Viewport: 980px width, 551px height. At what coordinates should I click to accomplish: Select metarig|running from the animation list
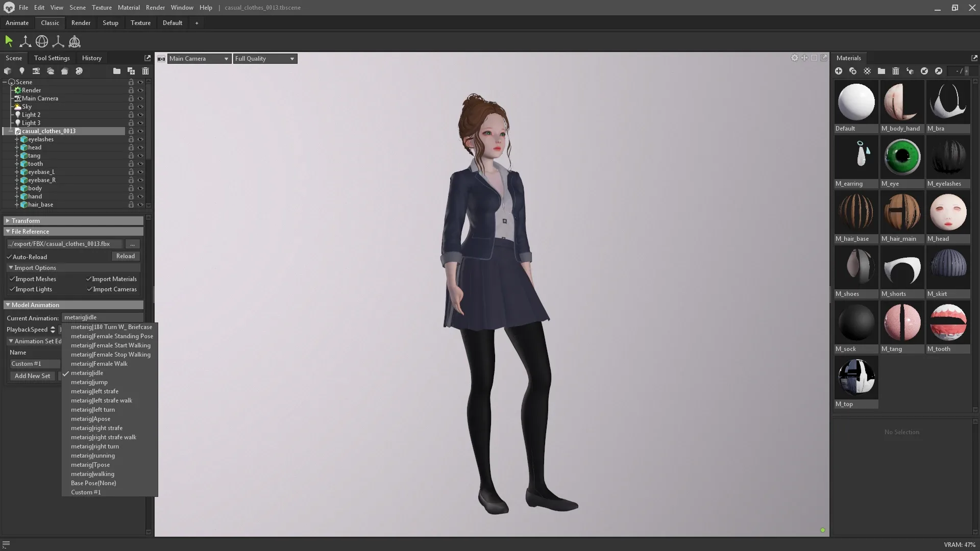point(92,455)
